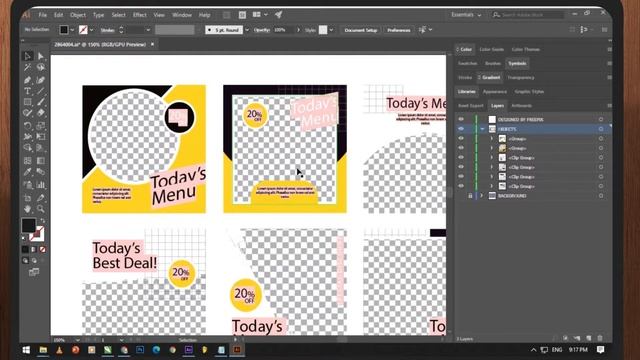The height and width of the screenshot is (360, 640).
Task: Switch to the Transparency tab
Action: [x=521, y=78]
